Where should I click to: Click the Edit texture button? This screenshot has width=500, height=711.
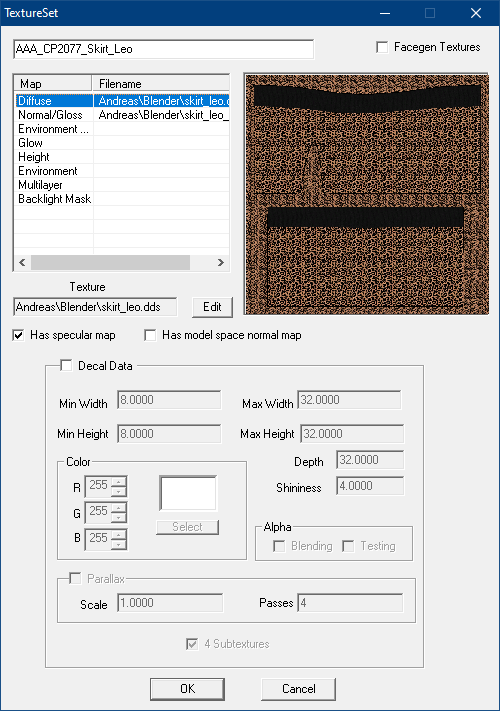212,307
